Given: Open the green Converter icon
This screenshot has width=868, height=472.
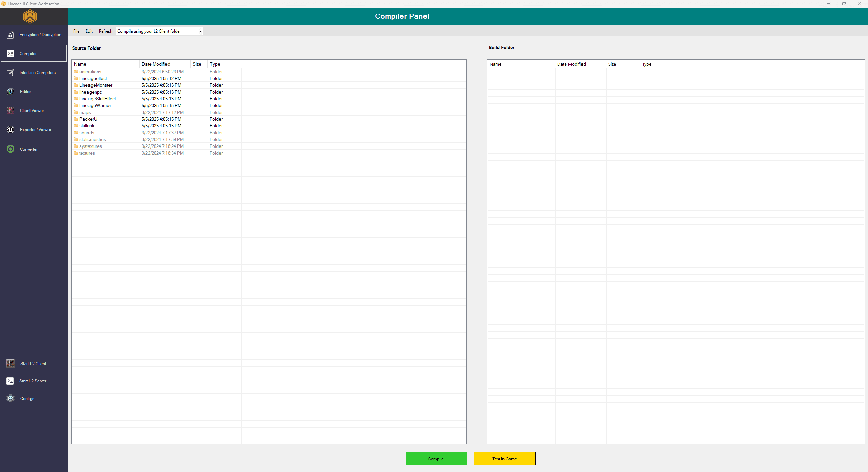Looking at the screenshot, I should [10, 149].
